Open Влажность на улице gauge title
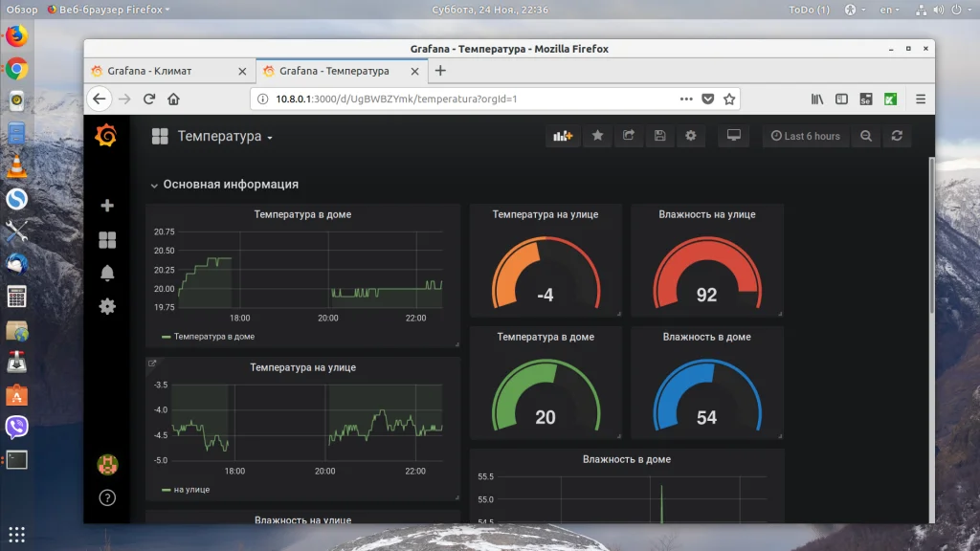The height and width of the screenshot is (551, 980). (707, 214)
